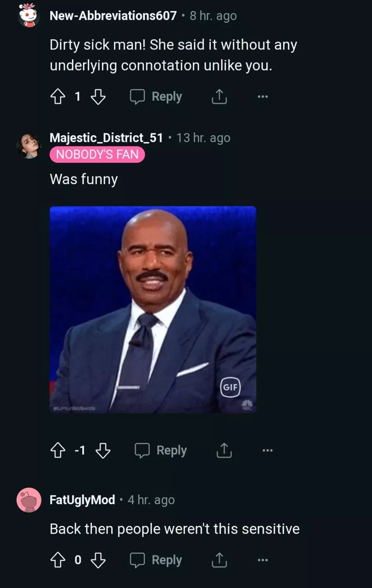The image size is (372, 588).
Task: Open Majestic_District_51 user profile
Action: [106, 138]
